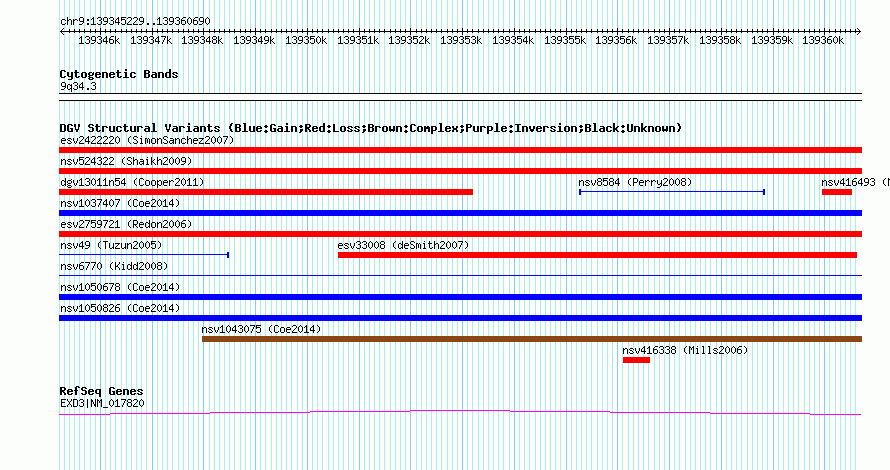Screen dimensions: 890x470
Task: Click the Cytogenetic Bands track title
Action: click(x=119, y=74)
